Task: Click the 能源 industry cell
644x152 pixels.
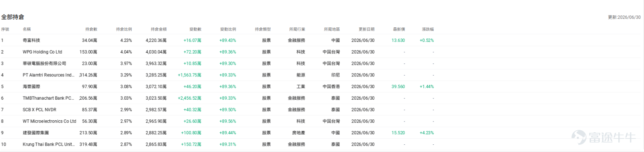Action: pos(301,75)
